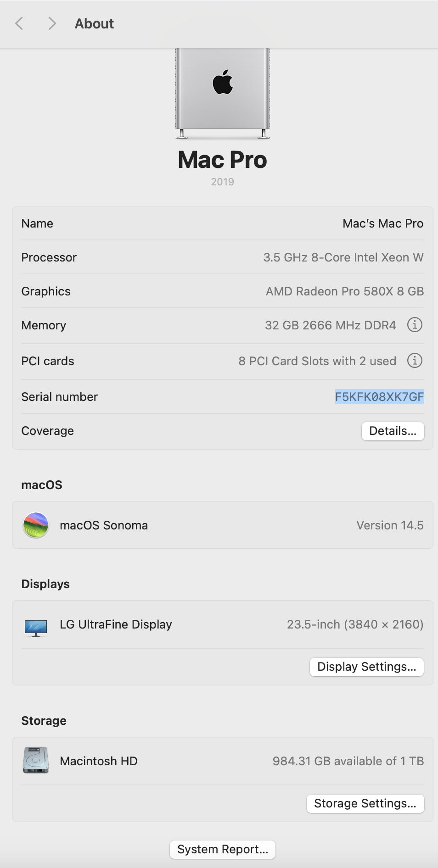Click the macOS Sonoma icon
The height and width of the screenshot is (868, 438).
[x=35, y=525]
